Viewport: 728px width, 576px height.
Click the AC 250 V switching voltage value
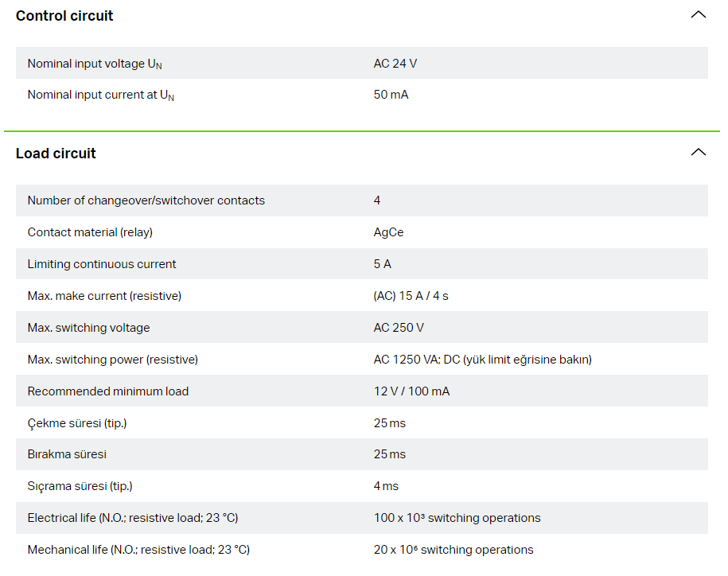[x=399, y=328]
